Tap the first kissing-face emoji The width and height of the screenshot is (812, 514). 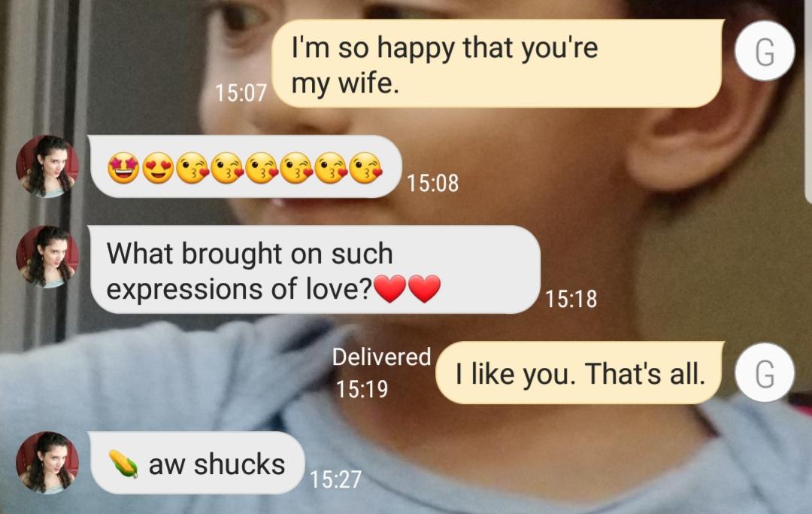point(192,168)
